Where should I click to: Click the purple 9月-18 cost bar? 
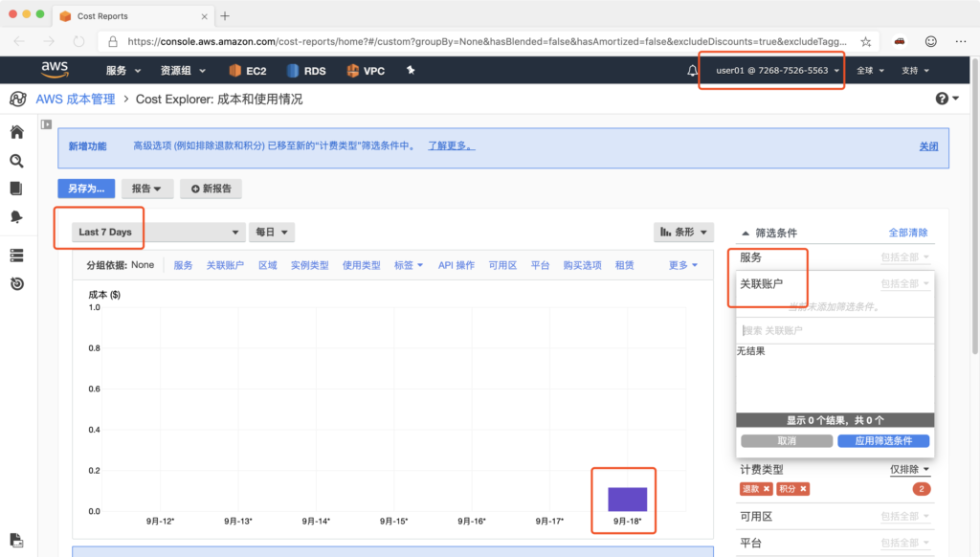(x=627, y=500)
